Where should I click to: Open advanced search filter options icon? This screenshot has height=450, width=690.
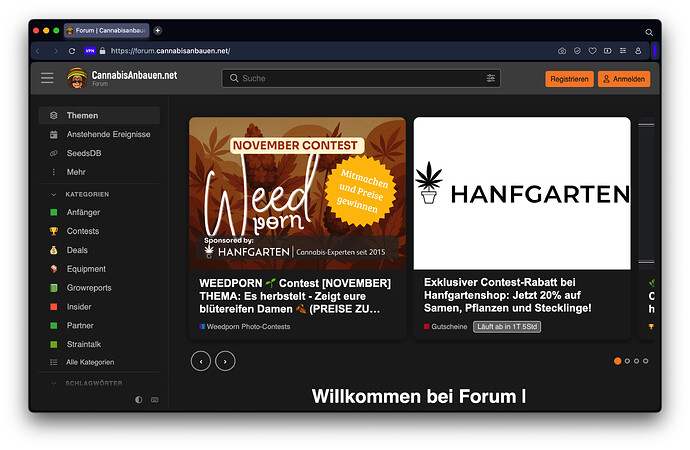click(490, 78)
